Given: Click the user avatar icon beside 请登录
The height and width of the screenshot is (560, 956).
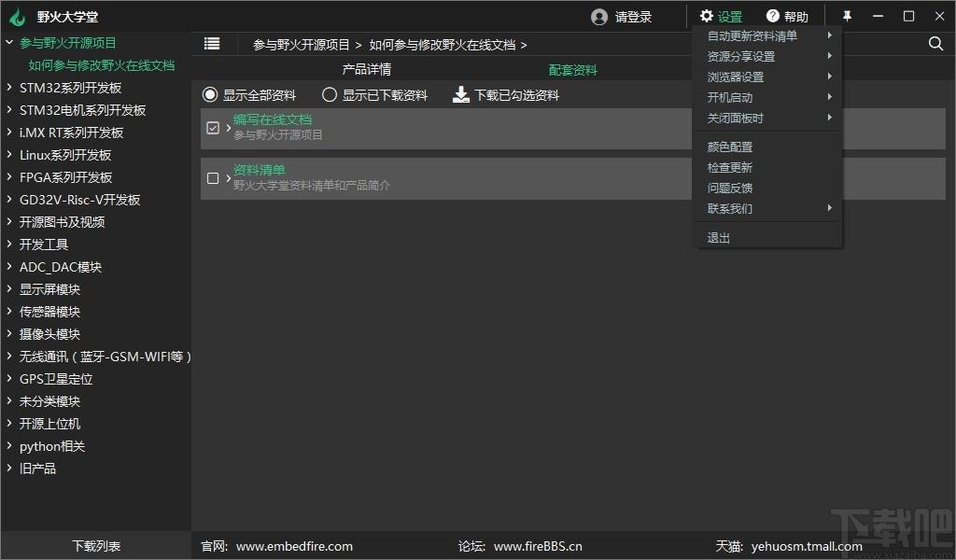Looking at the screenshot, I should (x=599, y=17).
